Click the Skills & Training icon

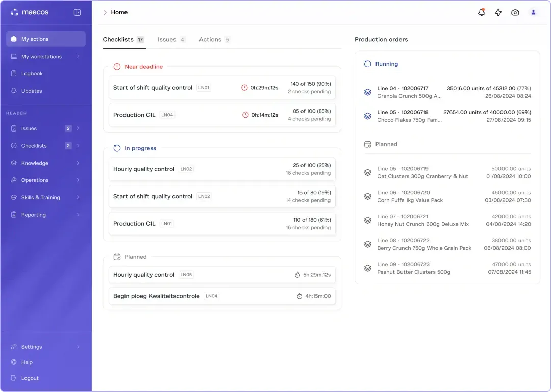[14, 197]
